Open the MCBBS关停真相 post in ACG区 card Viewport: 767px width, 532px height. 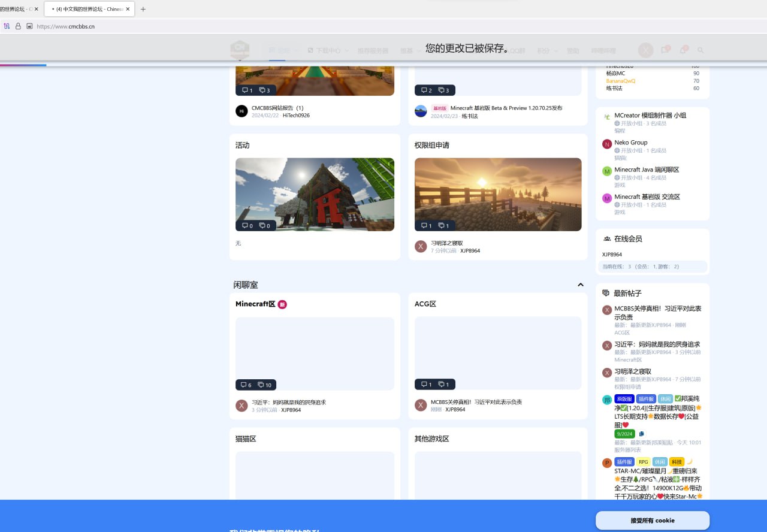pos(476,402)
